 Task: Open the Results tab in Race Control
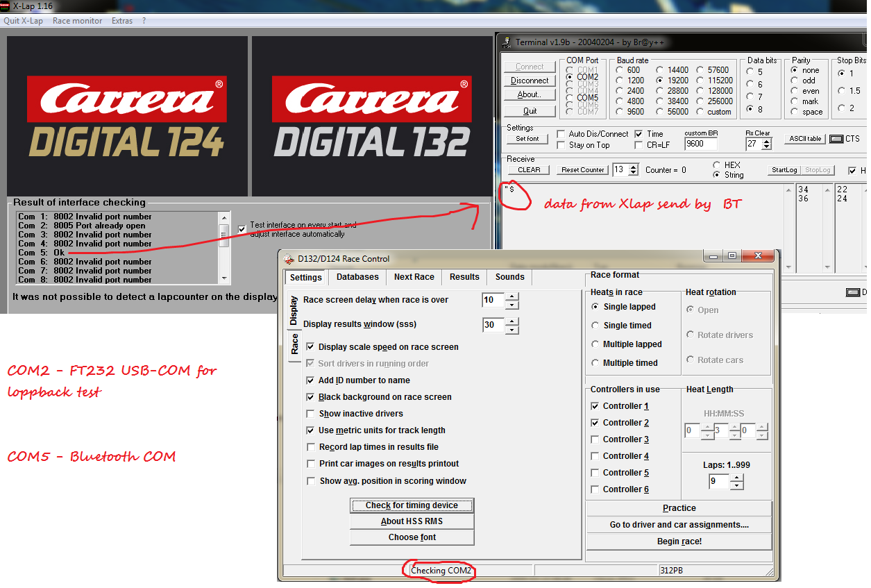[464, 277]
